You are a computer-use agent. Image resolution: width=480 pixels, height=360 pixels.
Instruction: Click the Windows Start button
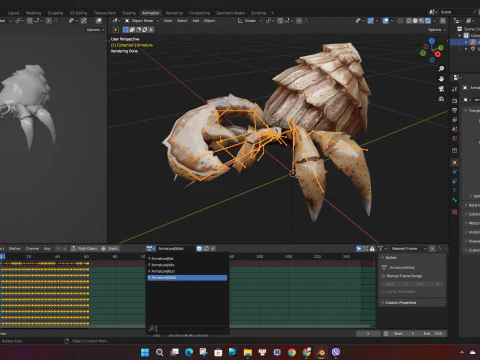click(145, 352)
